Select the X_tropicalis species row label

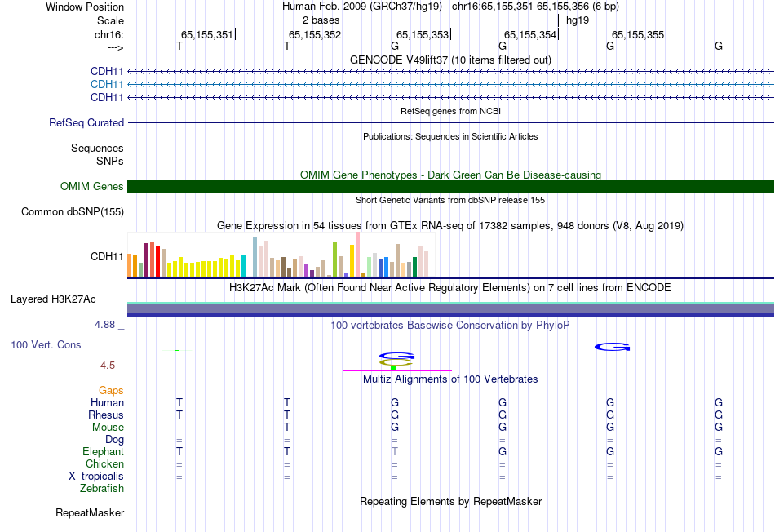point(96,477)
